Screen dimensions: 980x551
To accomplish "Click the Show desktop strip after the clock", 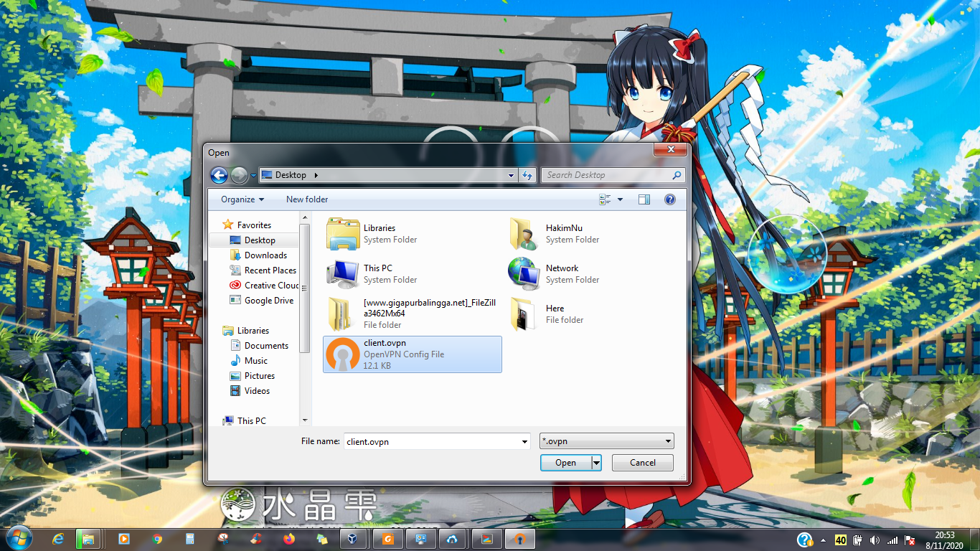I will pyautogui.click(x=975, y=540).
